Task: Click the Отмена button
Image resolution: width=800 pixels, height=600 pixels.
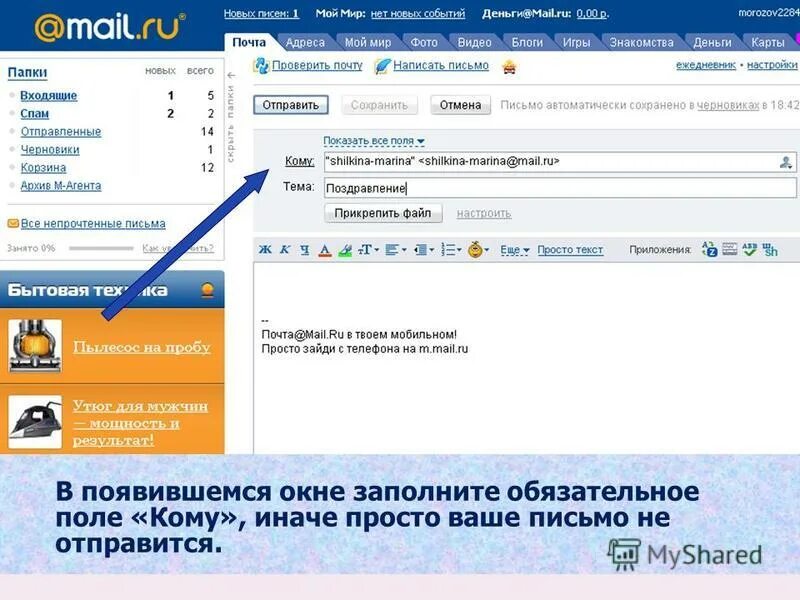Action: pos(460,105)
